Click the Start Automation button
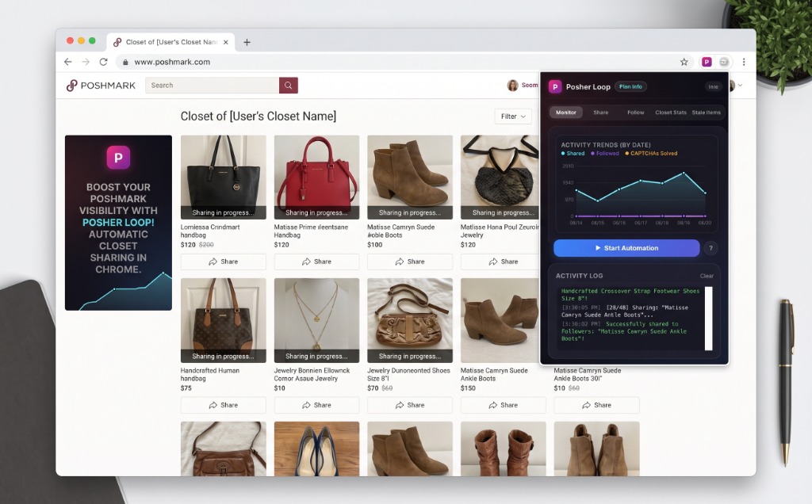The height and width of the screenshot is (504, 812). click(626, 248)
